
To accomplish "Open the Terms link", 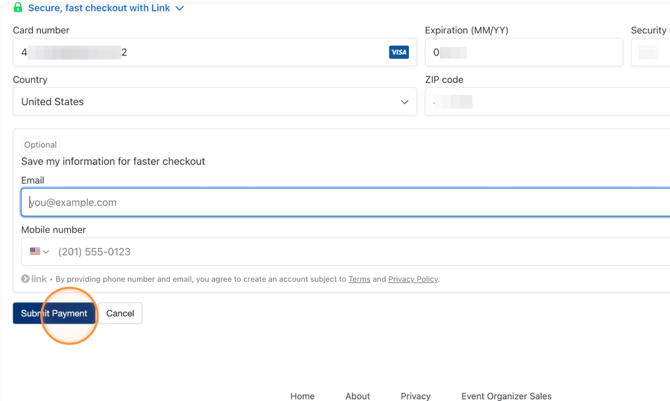I will [x=359, y=279].
